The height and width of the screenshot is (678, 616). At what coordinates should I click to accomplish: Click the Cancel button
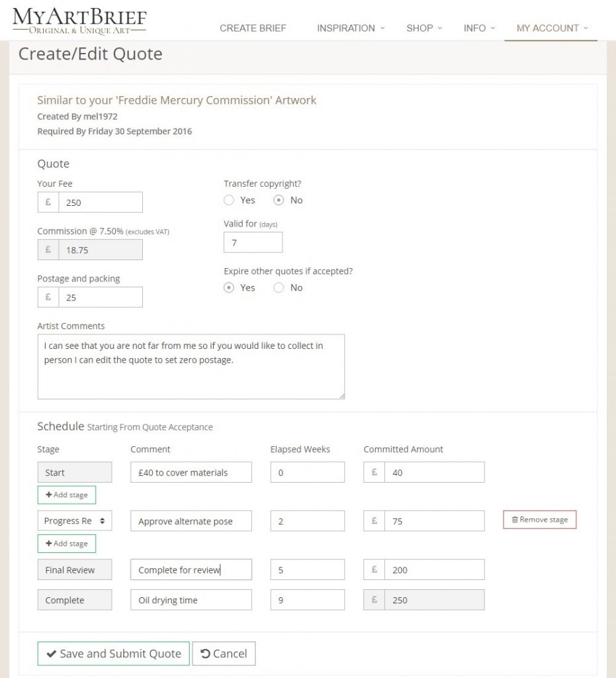224,654
